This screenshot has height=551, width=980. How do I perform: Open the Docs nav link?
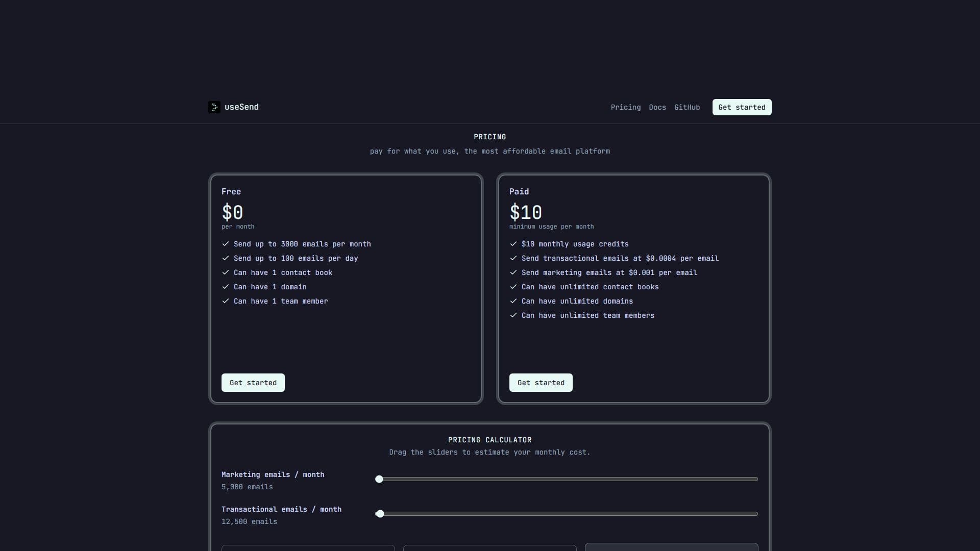[657, 107]
